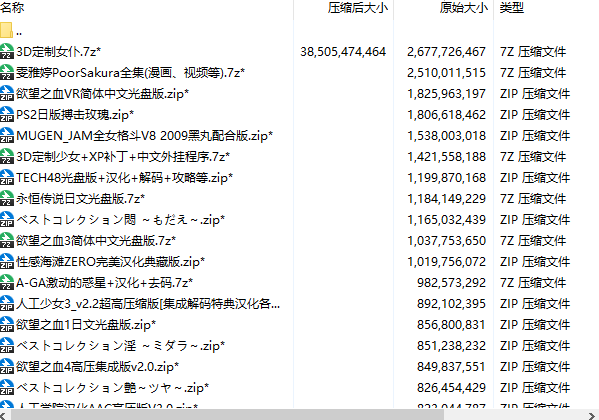Click original size 1,806,618,462

[x=446, y=115]
